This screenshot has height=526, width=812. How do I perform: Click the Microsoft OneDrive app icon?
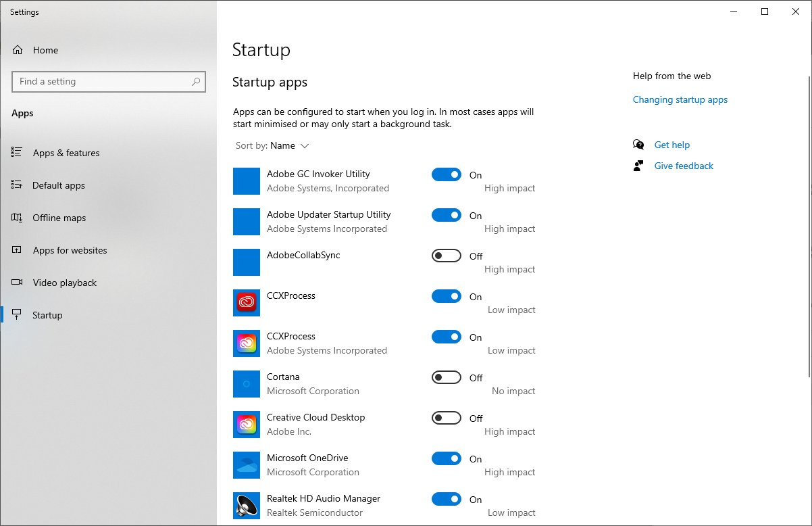pos(247,465)
